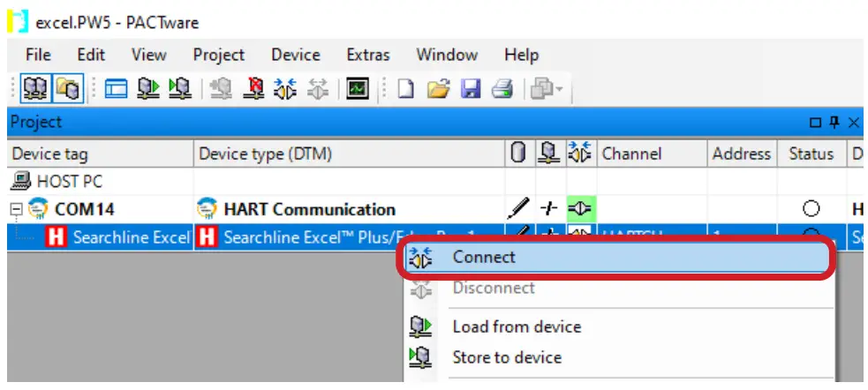This screenshot has height=390, width=868.
Task: Click the device column header icon
Action: (x=550, y=154)
